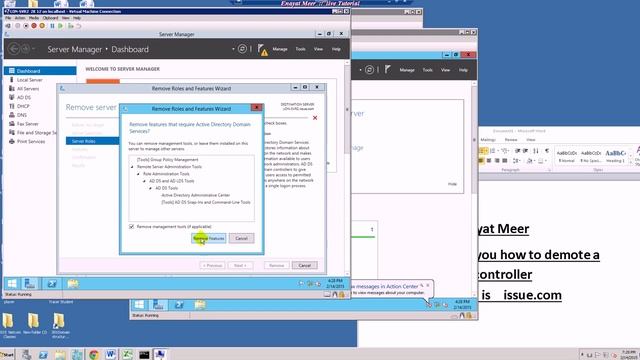
Task: Open Tools menu in front Server Manager
Action: point(300,49)
